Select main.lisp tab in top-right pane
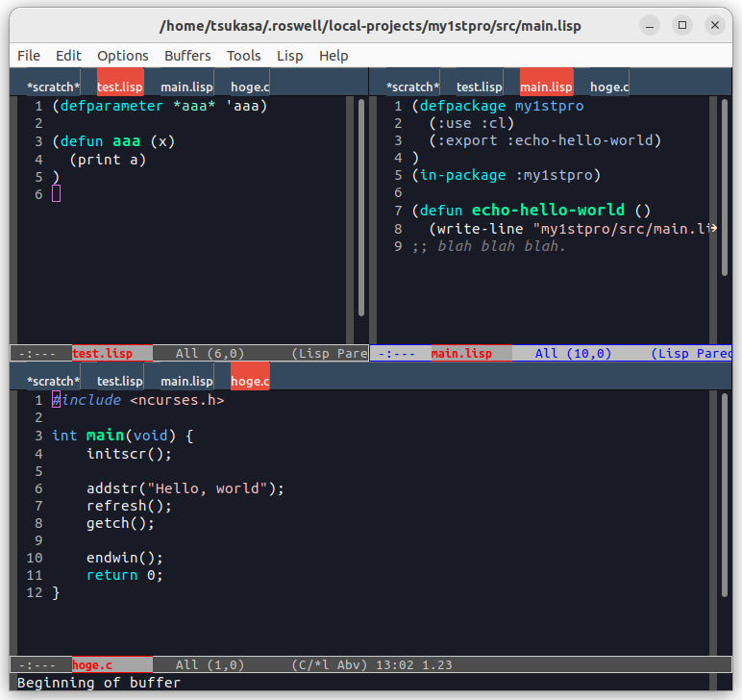The height and width of the screenshot is (700, 742). (546, 83)
